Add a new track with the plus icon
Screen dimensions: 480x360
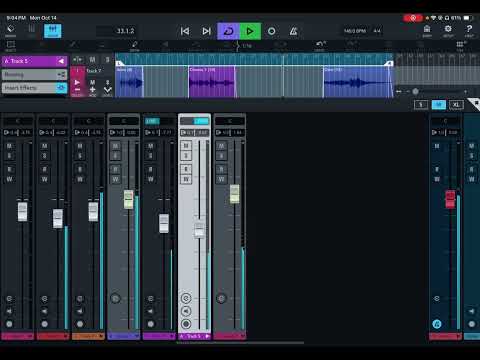tap(92, 90)
